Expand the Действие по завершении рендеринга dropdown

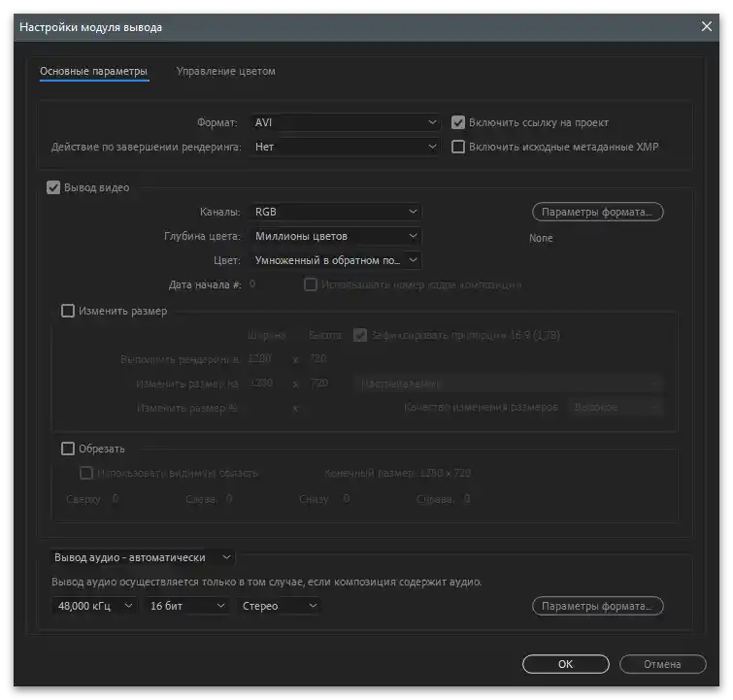click(x=345, y=147)
